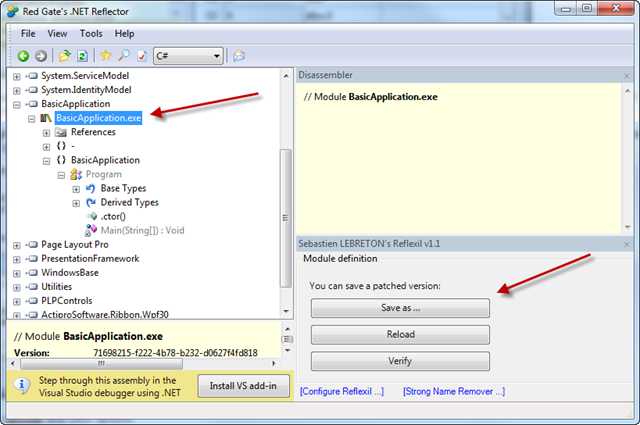Click the info icon in yellow bar
The width and height of the screenshot is (640, 425).
22,385
